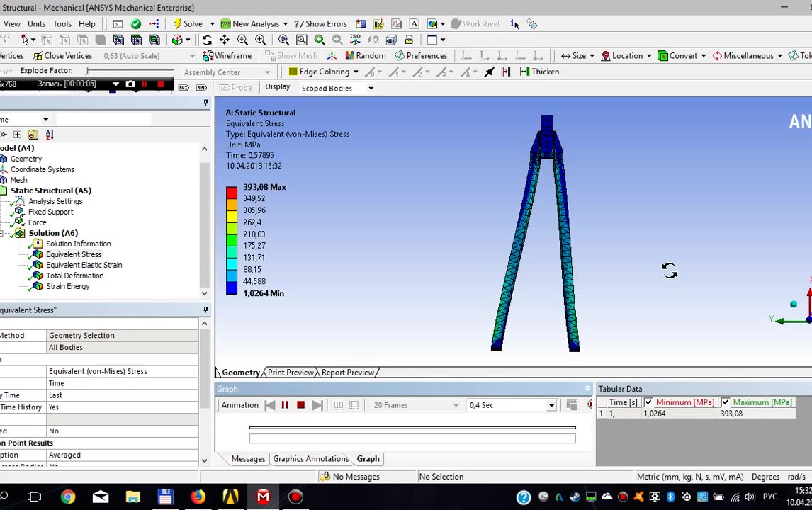Enable Wireframe display mode
The width and height of the screenshot is (812, 510).
[x=227, y=56]
